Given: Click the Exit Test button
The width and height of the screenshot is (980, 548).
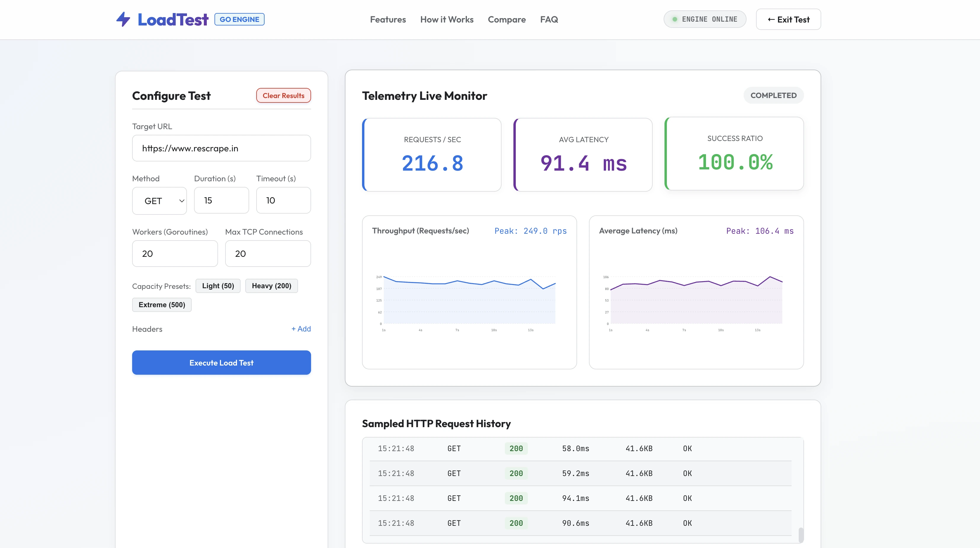Looking at the screenshot, I should (788, 19).
